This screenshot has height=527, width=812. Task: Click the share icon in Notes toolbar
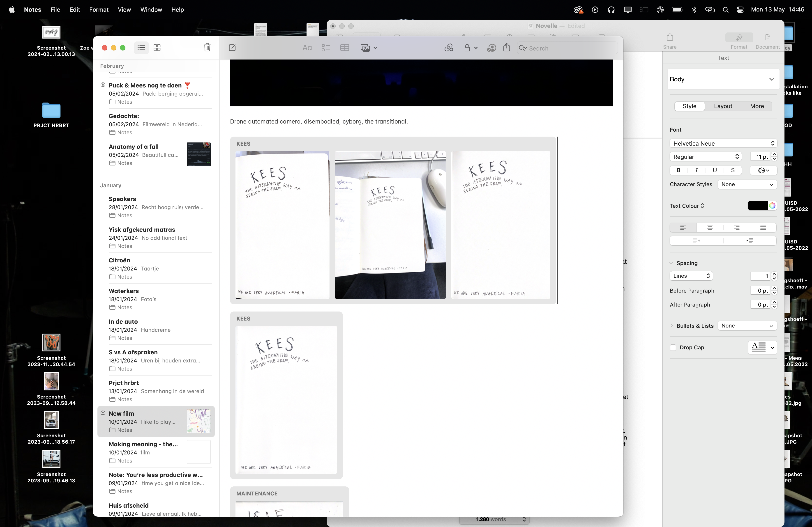coord(507,48)
